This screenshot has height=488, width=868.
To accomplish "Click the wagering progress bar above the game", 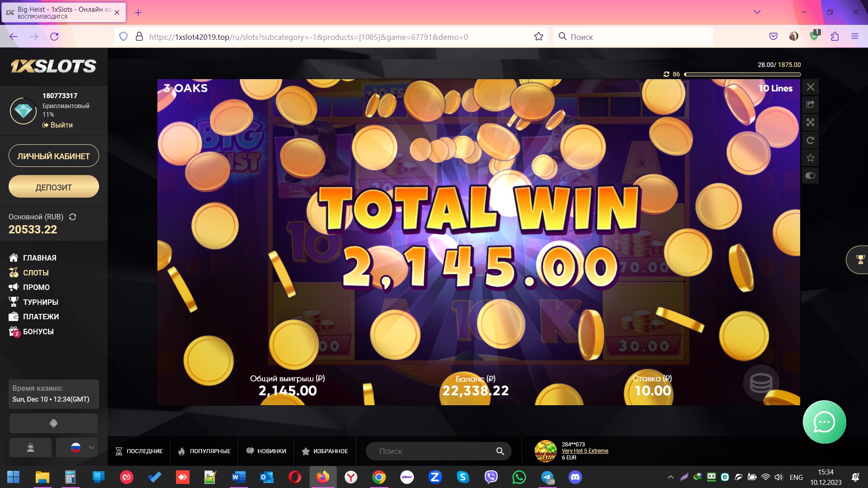I will coord(742,74).
